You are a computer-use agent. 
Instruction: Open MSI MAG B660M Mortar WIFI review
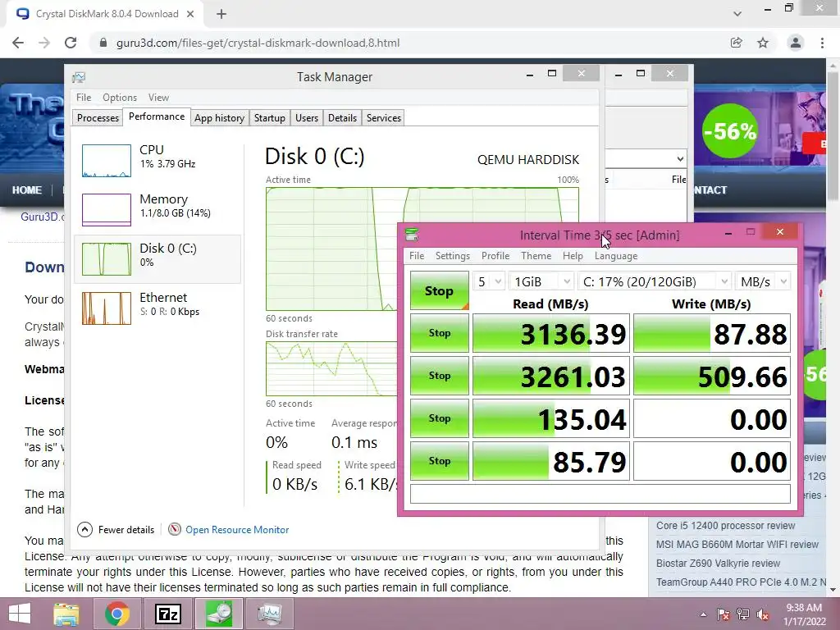point(737,545)
